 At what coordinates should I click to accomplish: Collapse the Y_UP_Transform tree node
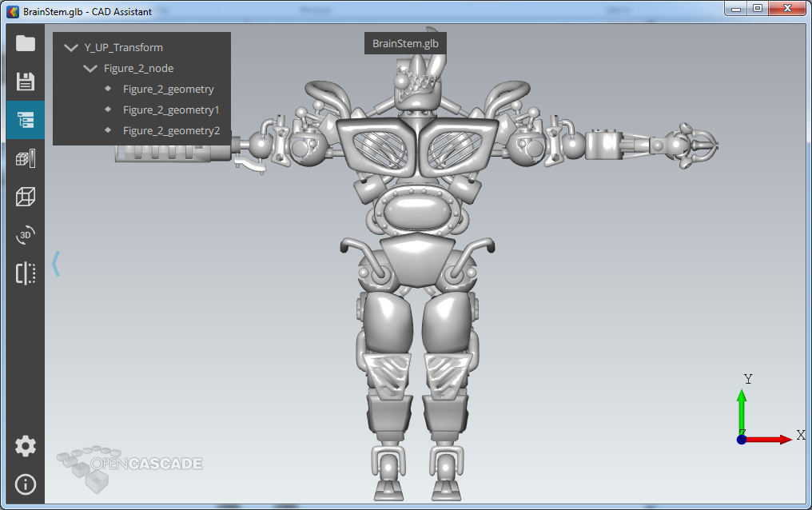tap(71, 48)
